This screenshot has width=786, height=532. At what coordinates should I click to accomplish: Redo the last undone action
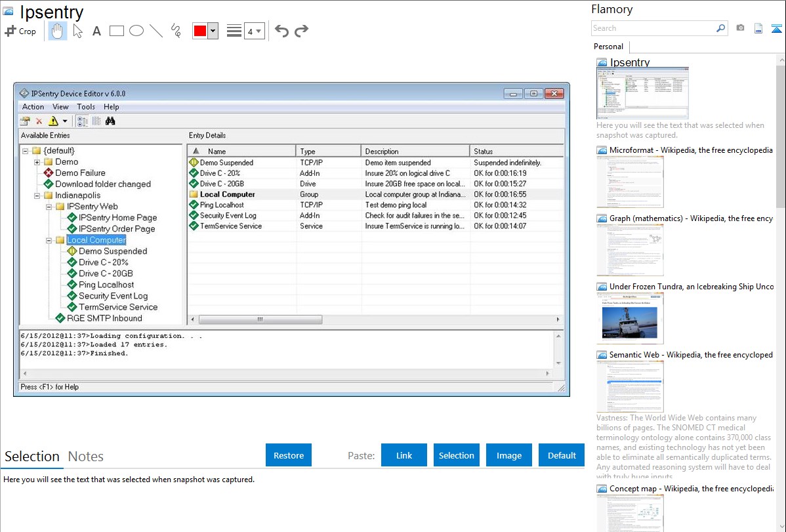click(301, 31)
